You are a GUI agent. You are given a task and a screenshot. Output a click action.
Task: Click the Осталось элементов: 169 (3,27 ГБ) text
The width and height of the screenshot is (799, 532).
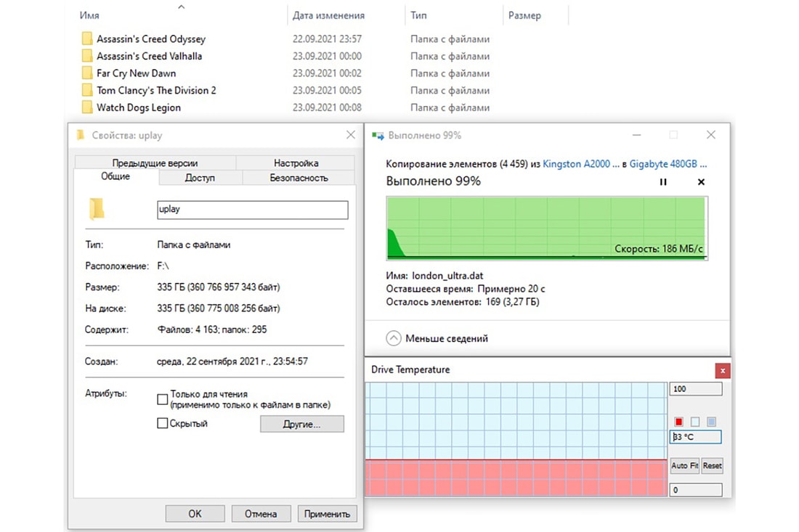pos(462,302)
